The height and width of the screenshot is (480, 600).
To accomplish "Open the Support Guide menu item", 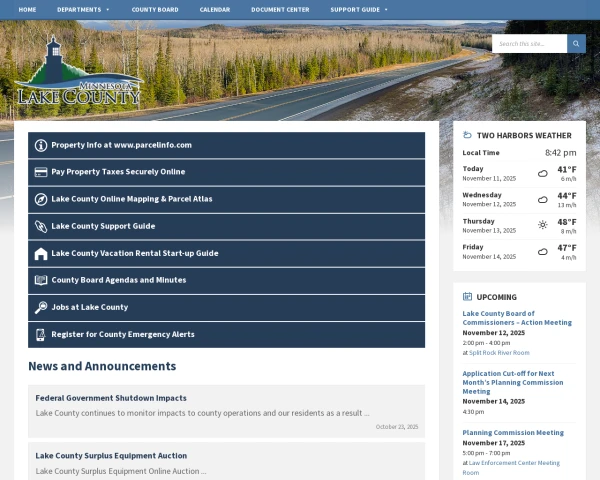I will click(355, 10).
